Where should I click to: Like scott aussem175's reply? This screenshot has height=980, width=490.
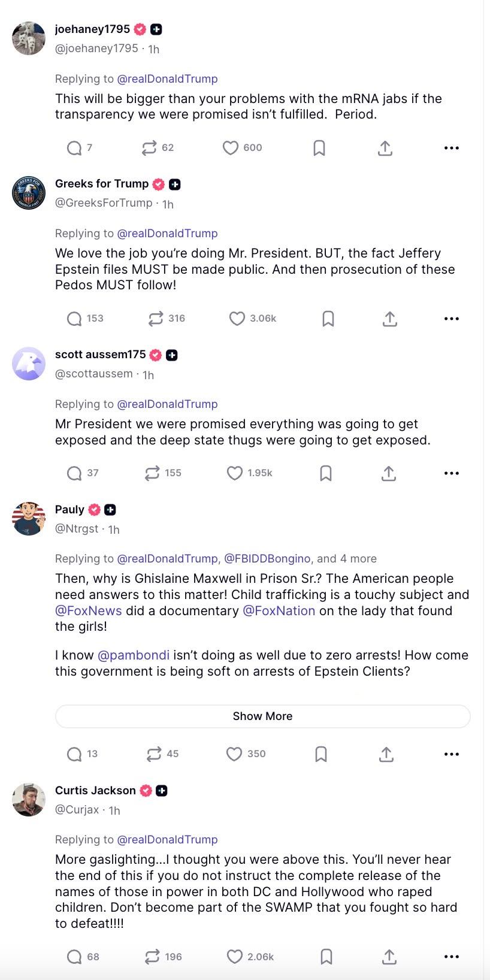click(235, 473)
